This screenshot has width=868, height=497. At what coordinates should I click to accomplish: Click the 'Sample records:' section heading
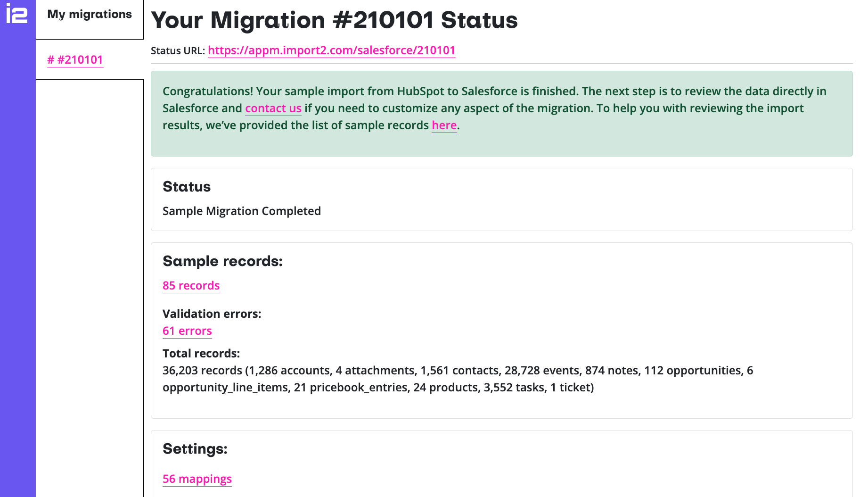(222, 261)
